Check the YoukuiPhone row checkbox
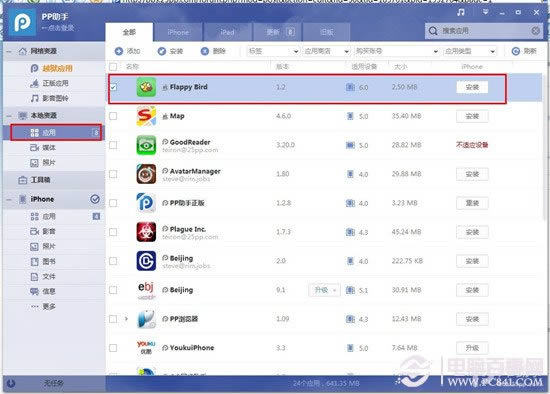The height and width of the screenshot is (394, 550). (113, 348)
